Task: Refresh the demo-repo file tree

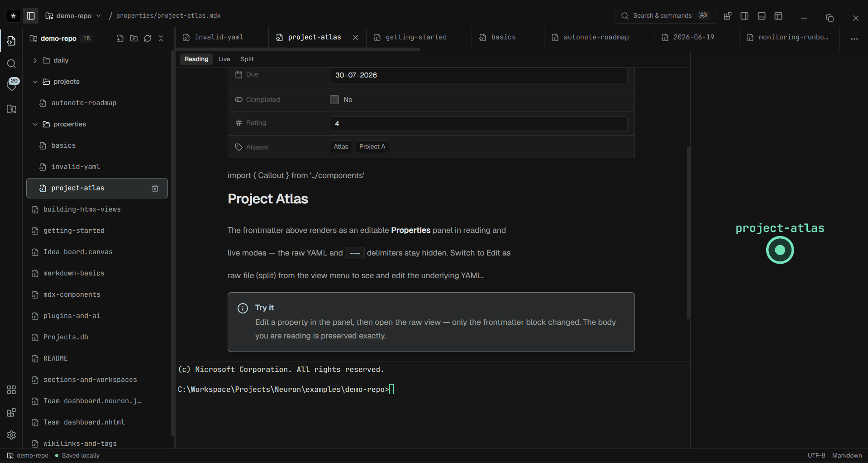Action: coord(148,39)
